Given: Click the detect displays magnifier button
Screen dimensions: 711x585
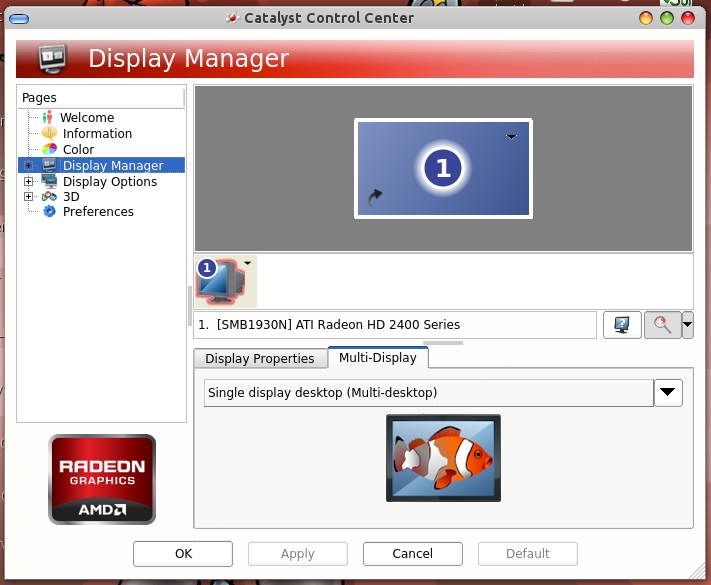Looking at the screenshot, I should [662, 325].
